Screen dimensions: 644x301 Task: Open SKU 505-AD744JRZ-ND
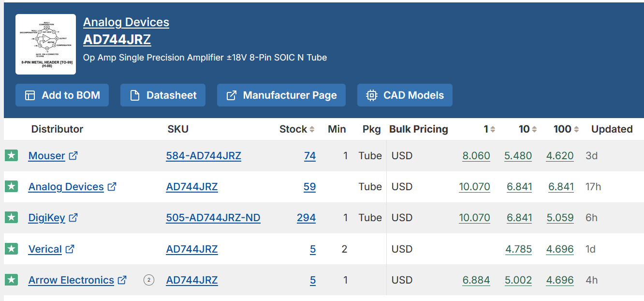point(213,218)
